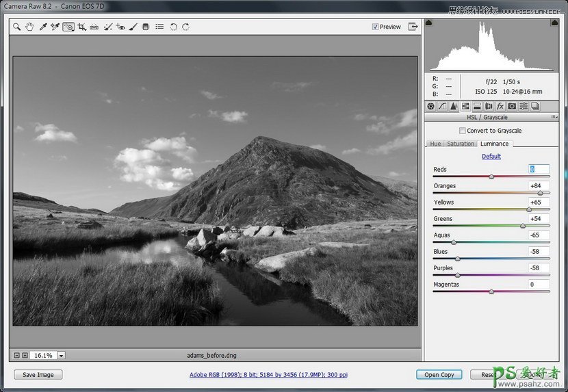
Task: Pick the White Balance eyedropper tool
Action: [x=42, y=27]
